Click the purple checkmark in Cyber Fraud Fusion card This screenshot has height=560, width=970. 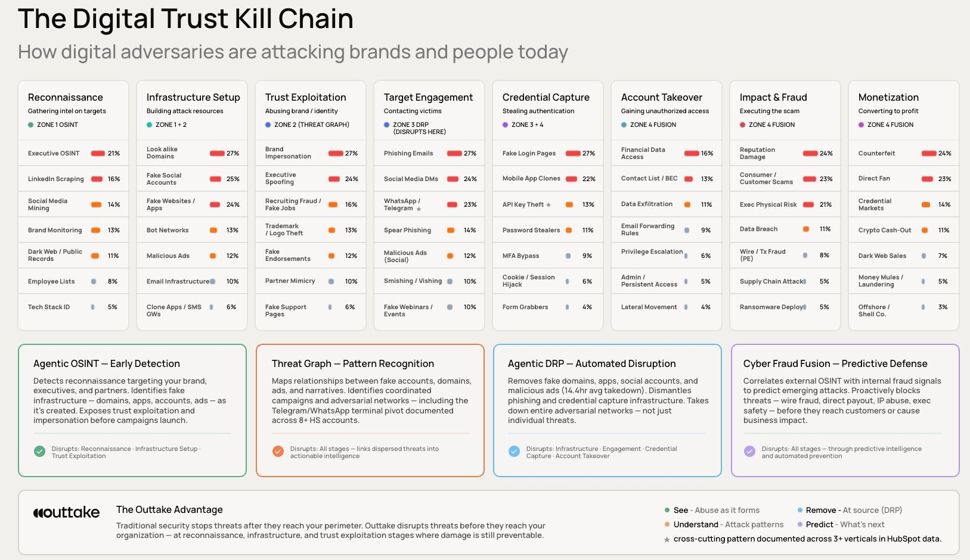[749, 452]
